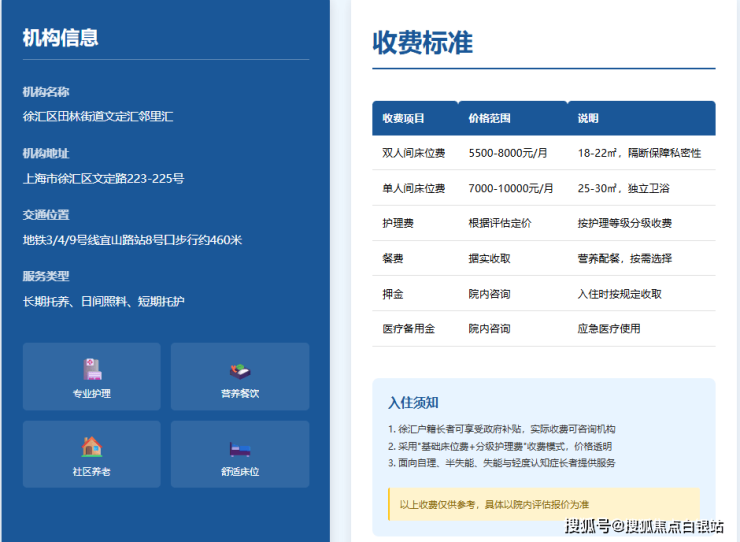Image resolution: width=740 pixels, height=542 pixels.
Task: Click the 交通位置 label
Action: pos(46,215)
